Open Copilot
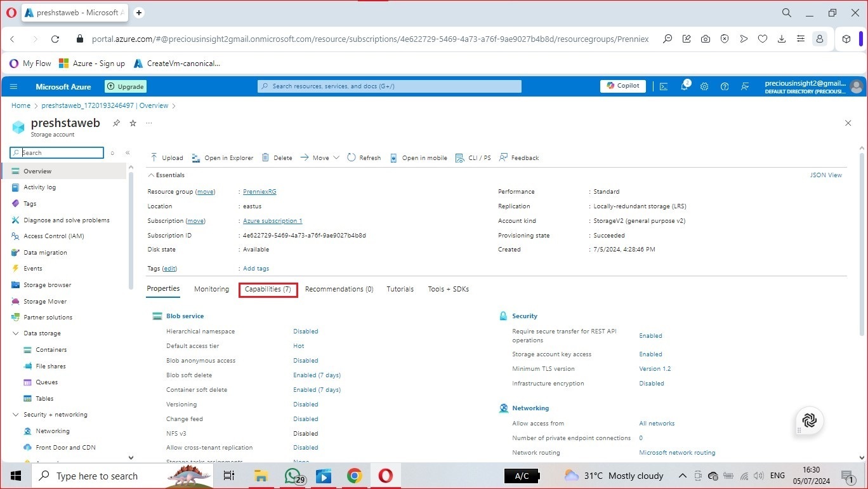Viewport: 868px width, 489px height. point(623,86)
